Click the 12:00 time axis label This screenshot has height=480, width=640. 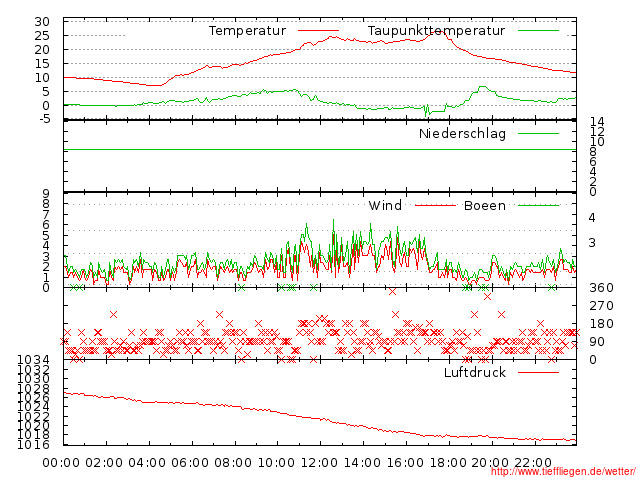pyautogui.click(x=319, y=463)
